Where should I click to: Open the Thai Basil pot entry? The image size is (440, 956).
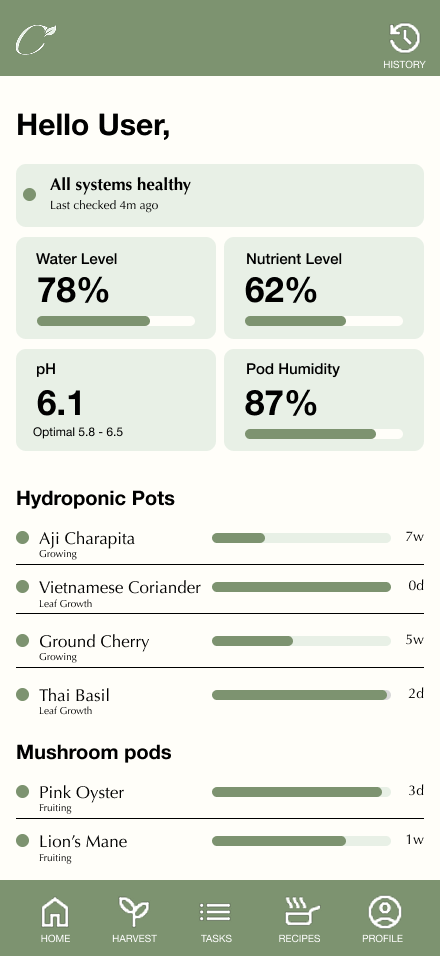tap(220, 701)
